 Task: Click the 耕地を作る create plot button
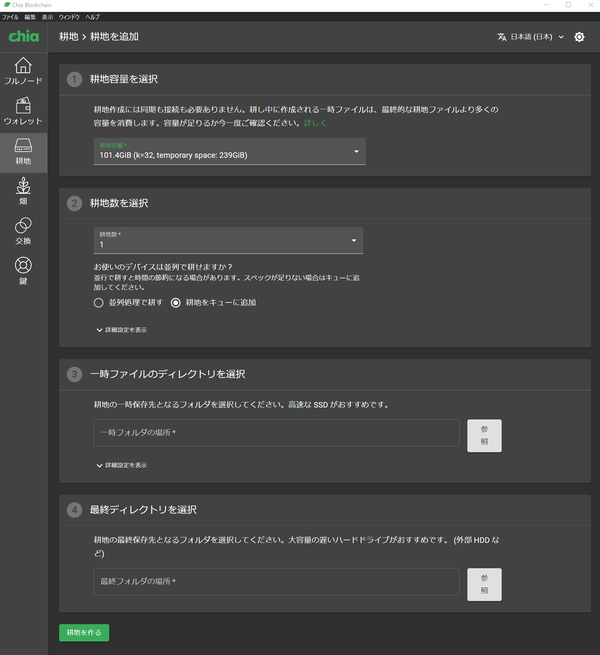(84, 632)
